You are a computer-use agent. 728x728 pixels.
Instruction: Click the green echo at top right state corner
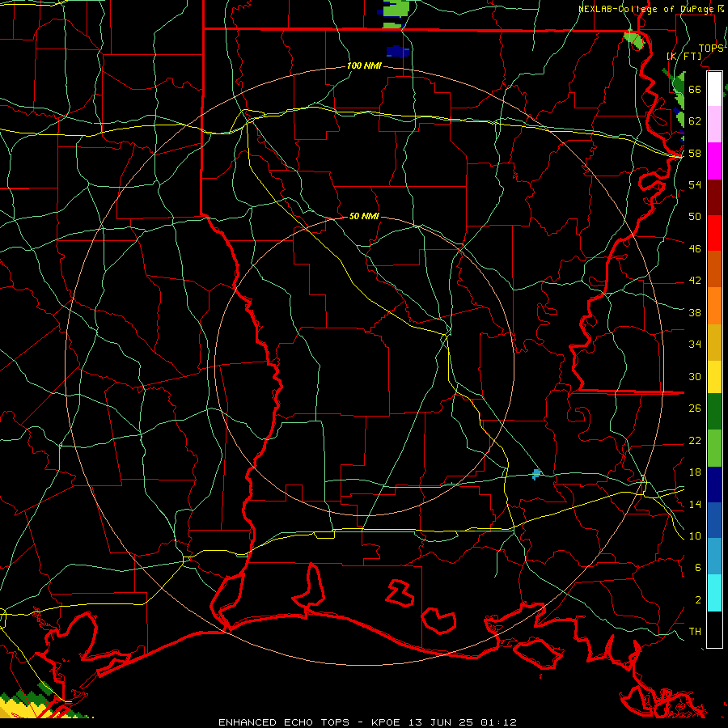coord(635,40)
